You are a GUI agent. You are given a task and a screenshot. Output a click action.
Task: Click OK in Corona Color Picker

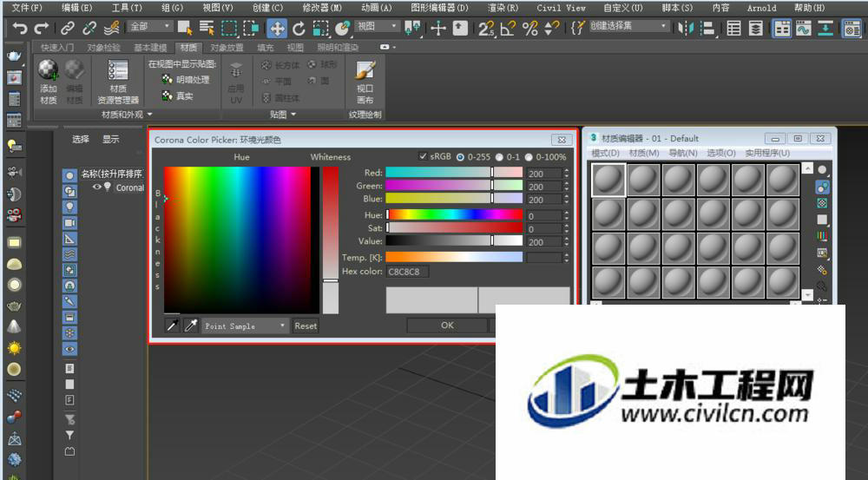click(x=447, y=325)
